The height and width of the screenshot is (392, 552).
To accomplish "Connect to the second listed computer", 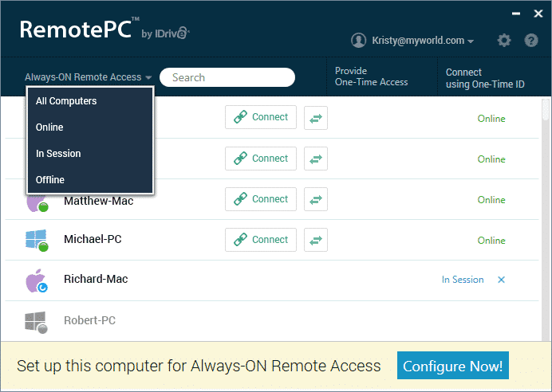I will click(x=261, y=159).
